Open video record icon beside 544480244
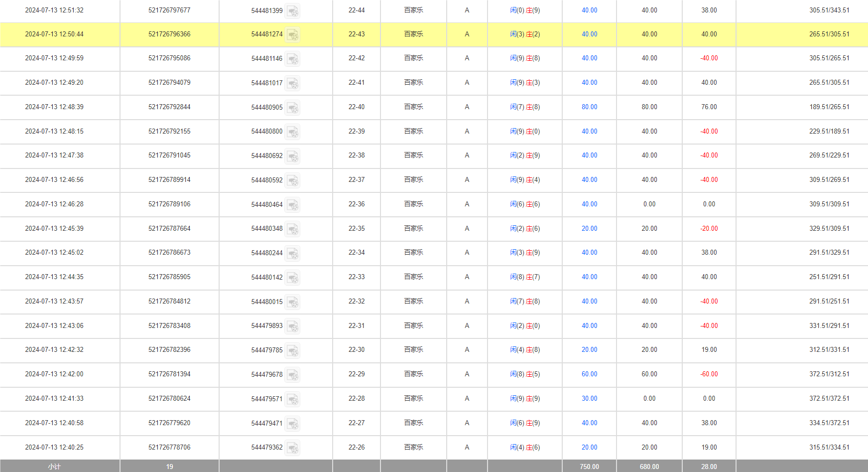The width and height of the screenshot is (868, 472). pos(293,254)
